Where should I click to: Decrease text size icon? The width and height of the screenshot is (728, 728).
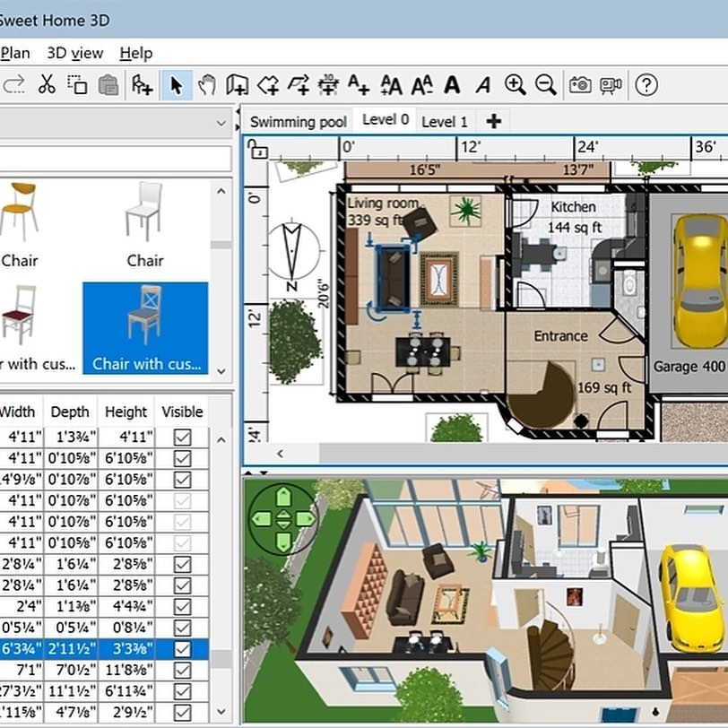click(422, 85)
